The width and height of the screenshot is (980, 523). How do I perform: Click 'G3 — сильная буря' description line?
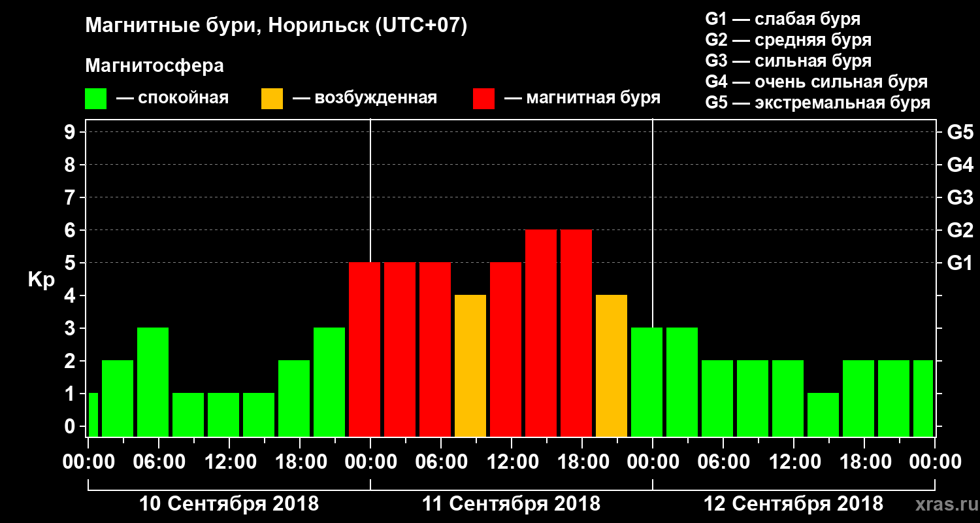[x=788, y=61]
